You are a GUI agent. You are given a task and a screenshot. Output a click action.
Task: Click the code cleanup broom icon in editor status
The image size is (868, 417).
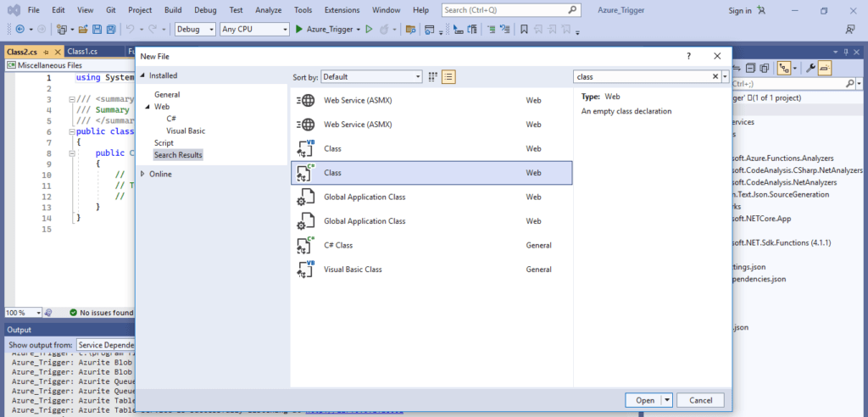48,313
